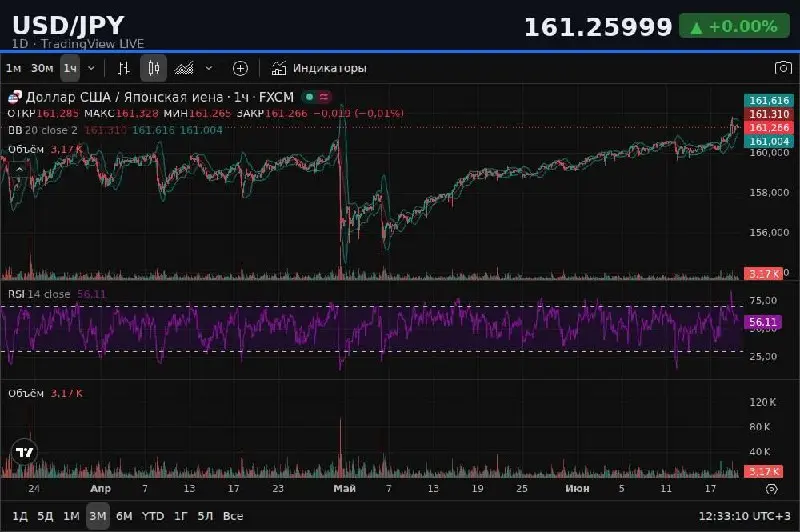Set range to Все
Viewport: 800px width, 532px height.
(x=233, y=516)
